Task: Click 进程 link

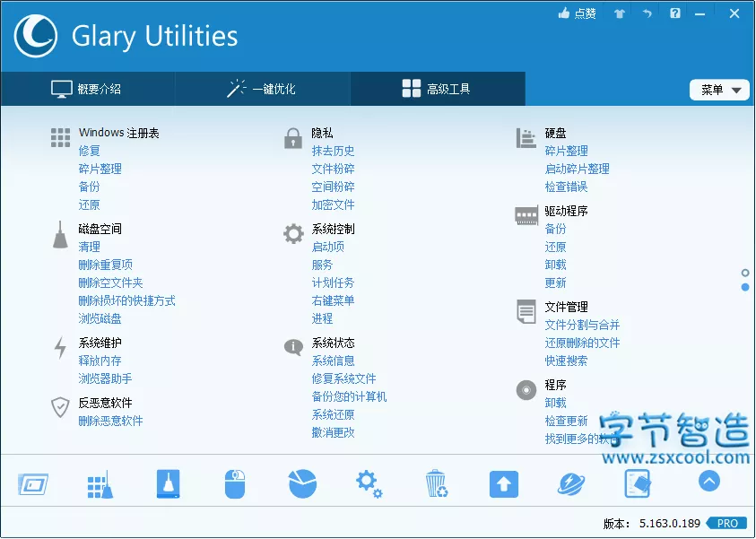Action: (322, 318)
